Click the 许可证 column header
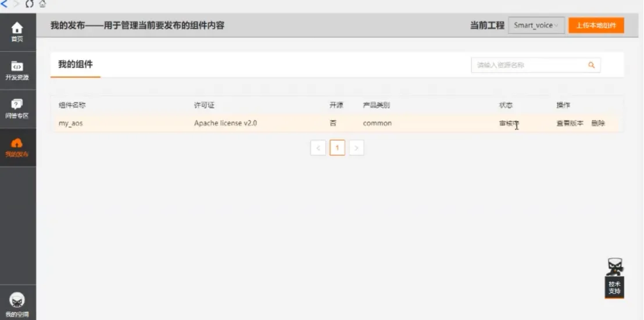644x320 pixels. (204, 105)
